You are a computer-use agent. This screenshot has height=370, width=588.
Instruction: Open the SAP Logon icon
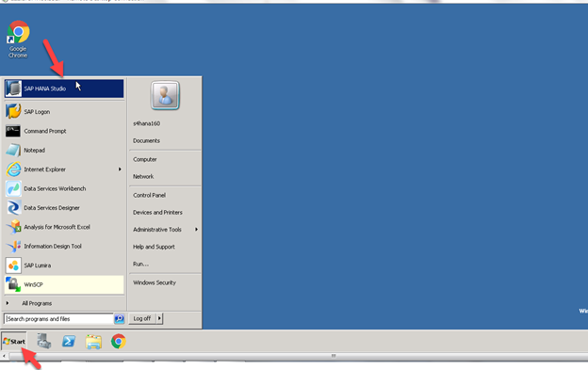point(13,112)
